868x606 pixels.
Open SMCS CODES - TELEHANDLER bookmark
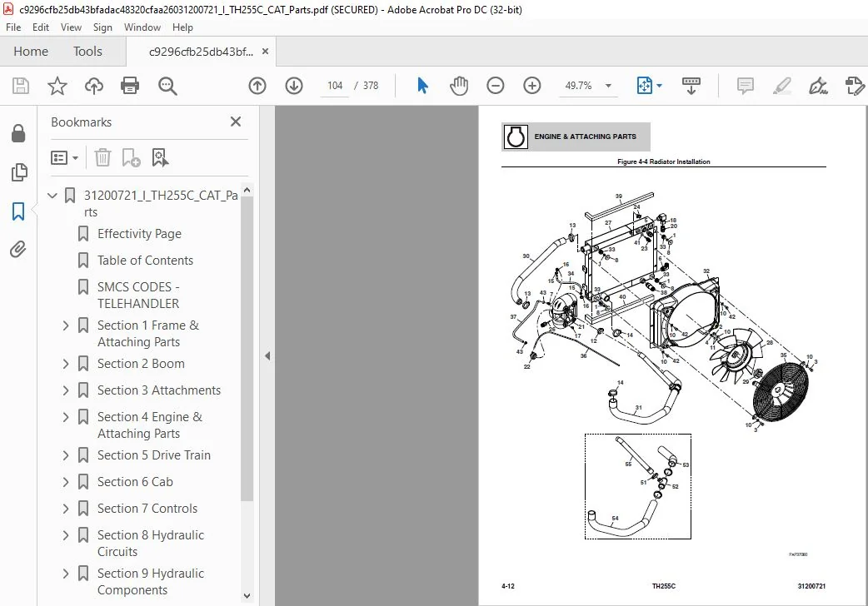coord(138,295)
